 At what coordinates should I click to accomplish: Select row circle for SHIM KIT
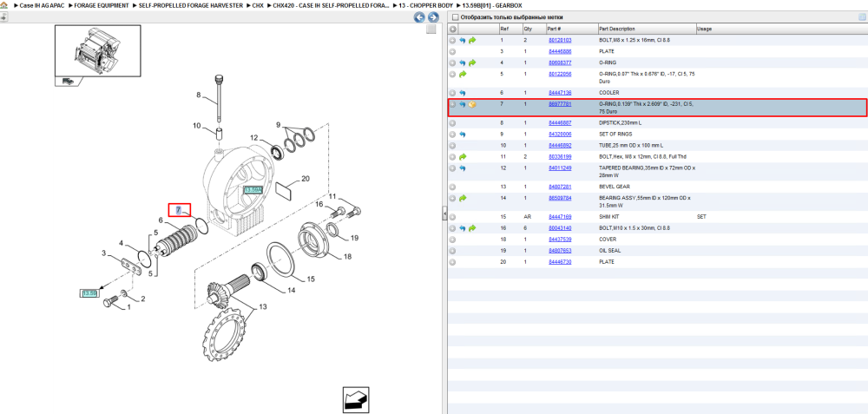click(x=452, y=216)
